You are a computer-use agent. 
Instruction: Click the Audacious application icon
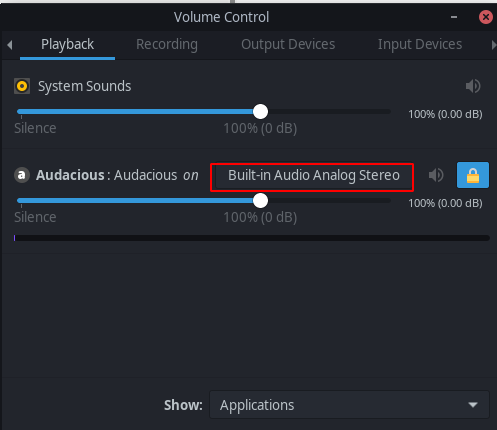[x=22, y=175]
